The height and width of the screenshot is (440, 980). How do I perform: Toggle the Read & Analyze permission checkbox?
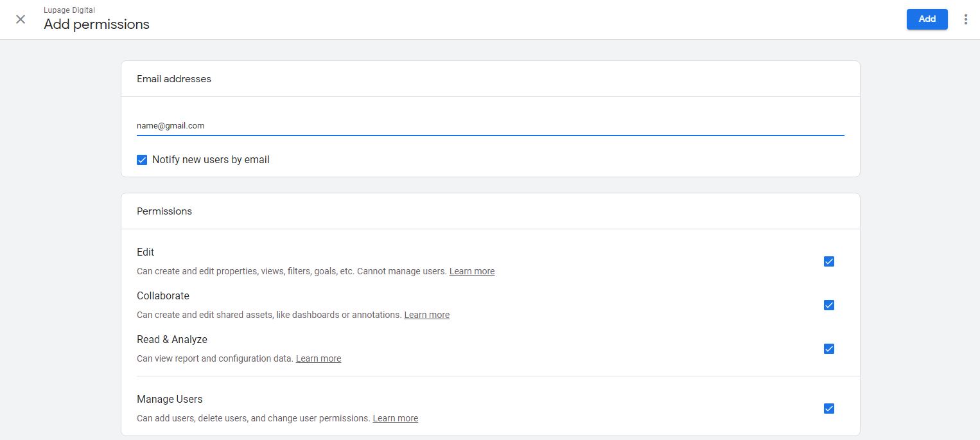pos(828,349)
